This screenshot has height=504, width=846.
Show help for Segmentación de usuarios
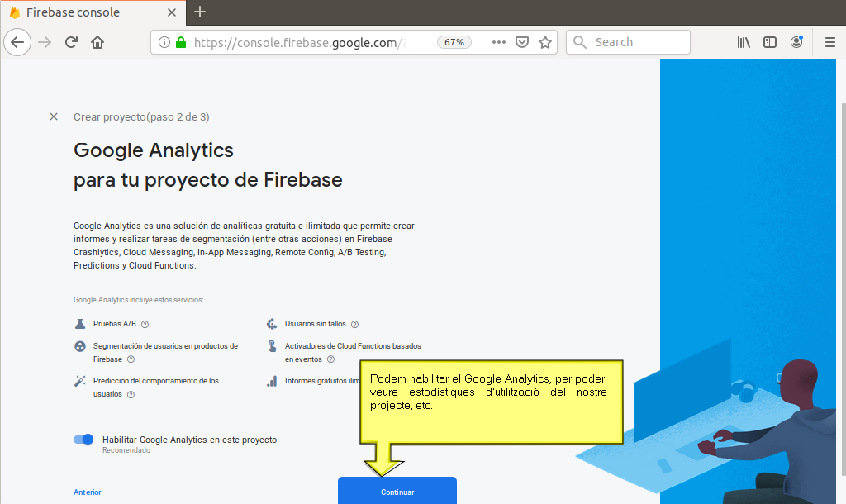(x=131, y=359)
